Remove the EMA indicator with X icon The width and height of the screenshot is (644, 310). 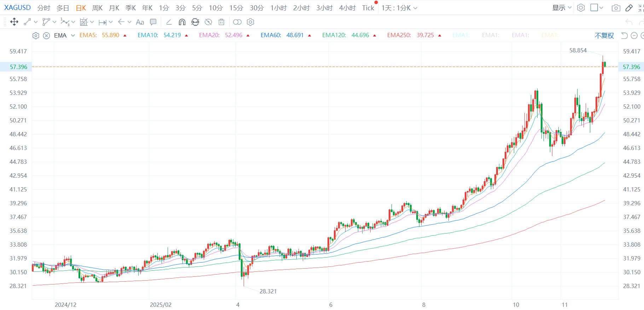coord(46,35)
